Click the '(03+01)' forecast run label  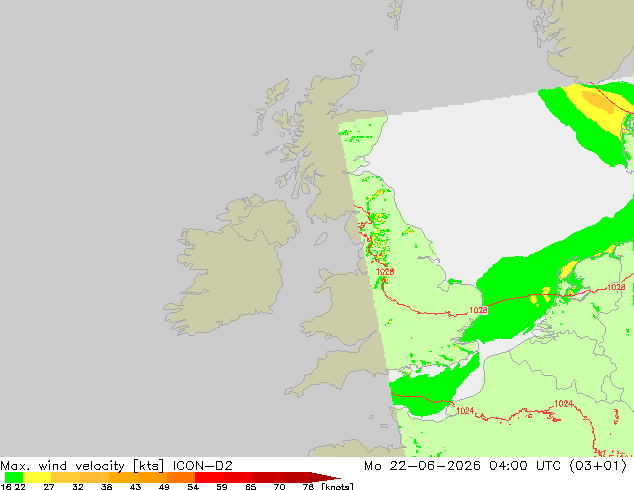point(598,466)
